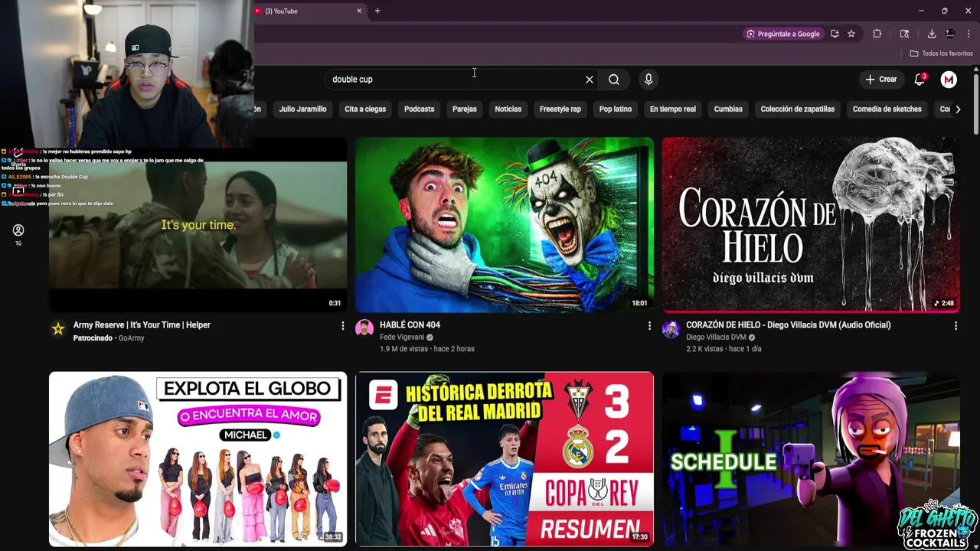Select the YouTube browser tab
The width and height of the screenshot is (980, 551).
pyautogui.click(x=306, y=11)
